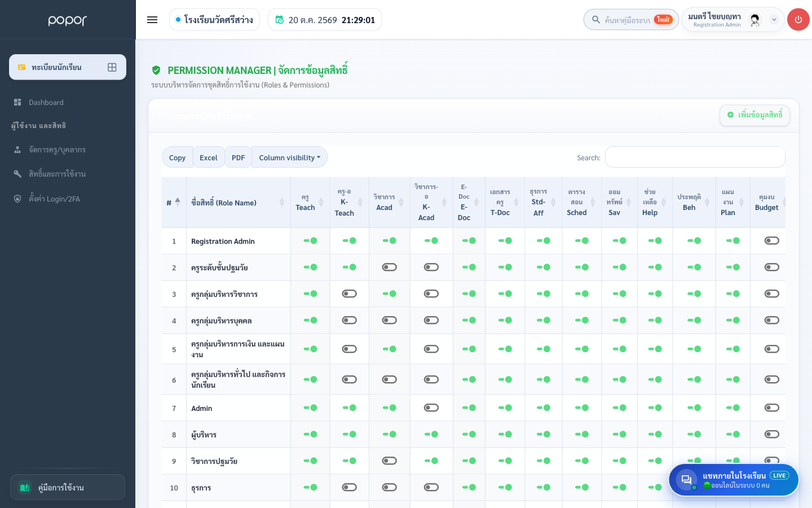Toggle E-Doc permission for ผู้บริหาร
This screenshot has width=812, height=508.
click(x=469, y=434)
